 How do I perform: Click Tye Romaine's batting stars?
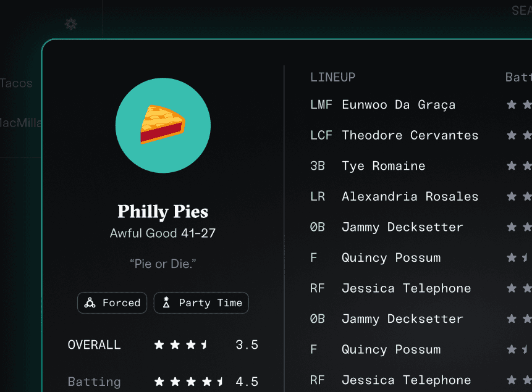(519, 166)
